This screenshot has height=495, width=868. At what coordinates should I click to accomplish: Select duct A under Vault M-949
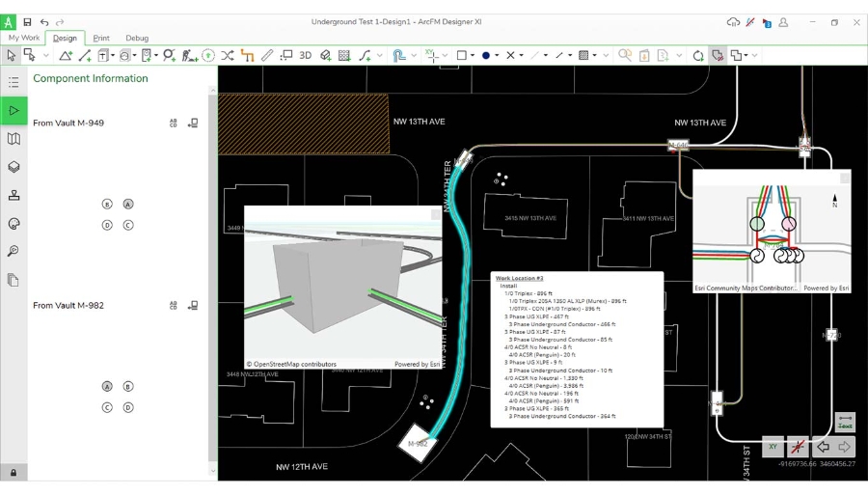(128, 205)
